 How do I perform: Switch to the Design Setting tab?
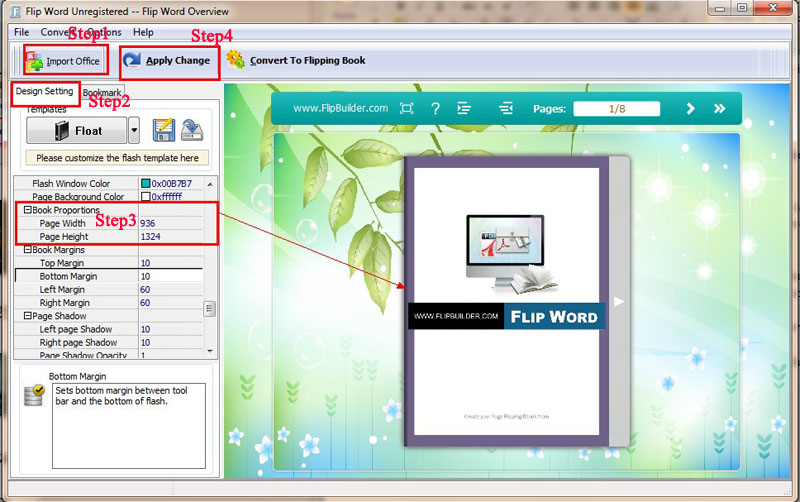[45, 92]
